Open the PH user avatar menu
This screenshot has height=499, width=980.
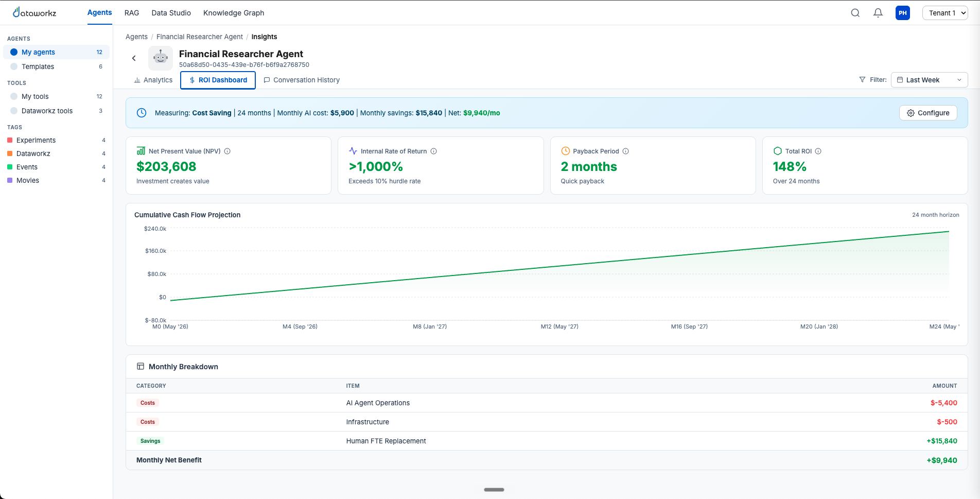(903, 13)
